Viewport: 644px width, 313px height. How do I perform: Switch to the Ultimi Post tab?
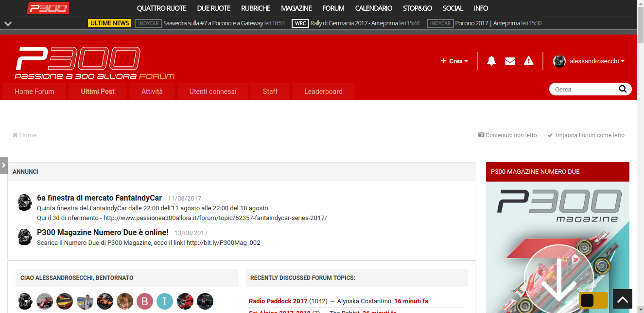click(98, 92)
